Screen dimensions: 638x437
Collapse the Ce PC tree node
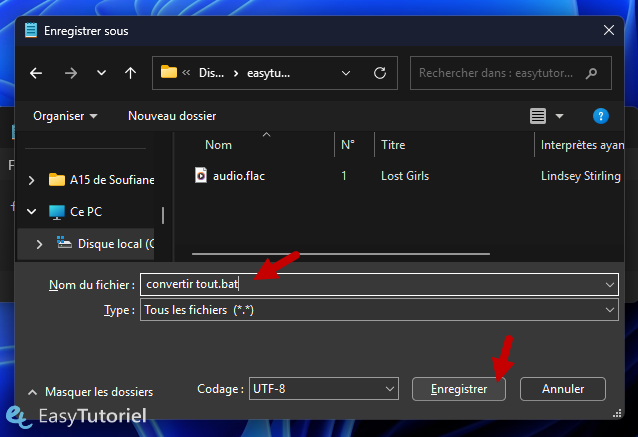pos(32,212)
